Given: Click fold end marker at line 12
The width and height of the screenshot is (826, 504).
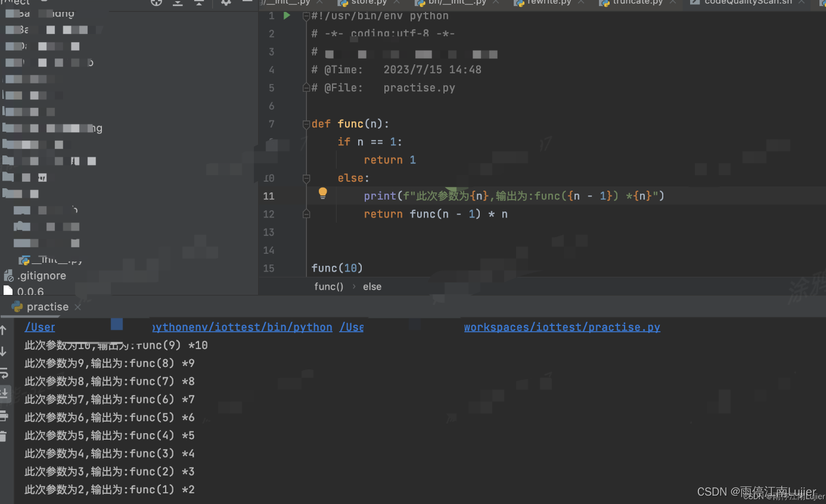Looking at the screenshot, I should click(306, 214).
